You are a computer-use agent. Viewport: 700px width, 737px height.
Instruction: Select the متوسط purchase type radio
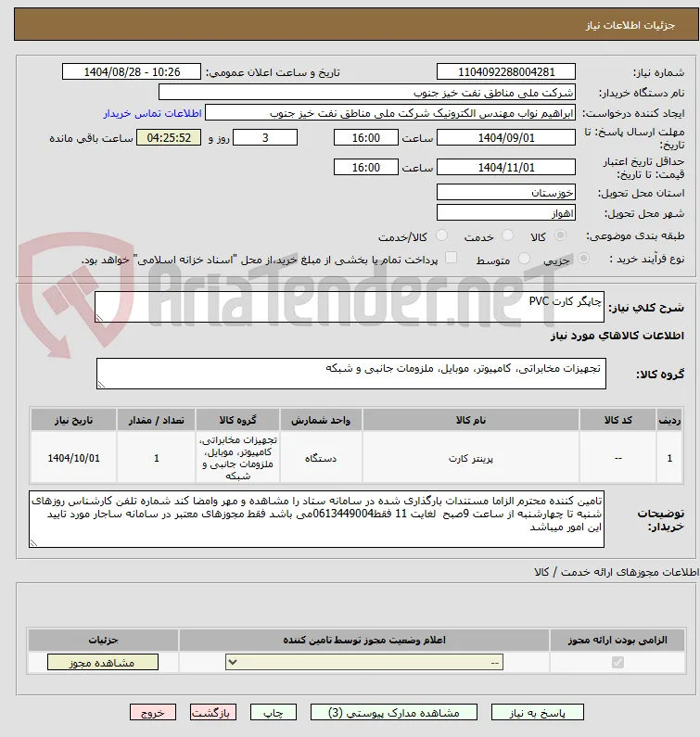point(524,259)
